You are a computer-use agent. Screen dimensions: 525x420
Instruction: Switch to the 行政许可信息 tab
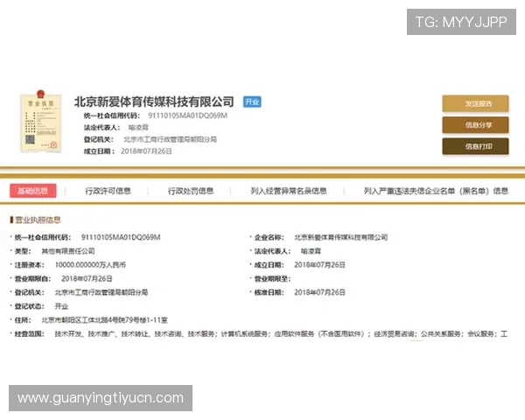pos(108,191)
